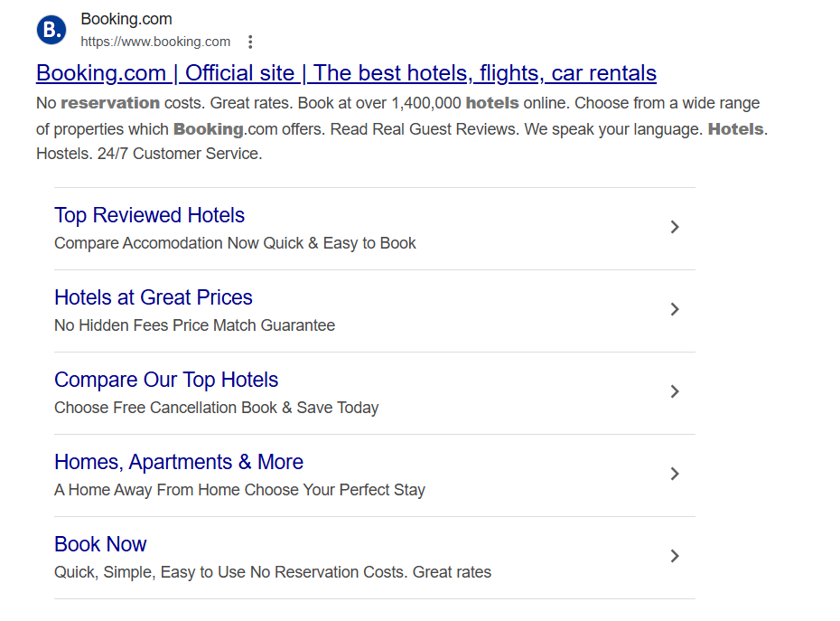Screen dimensions: 840x621
Task: Click the No Hidden Fees Price Match description
Action: (194, 325)
